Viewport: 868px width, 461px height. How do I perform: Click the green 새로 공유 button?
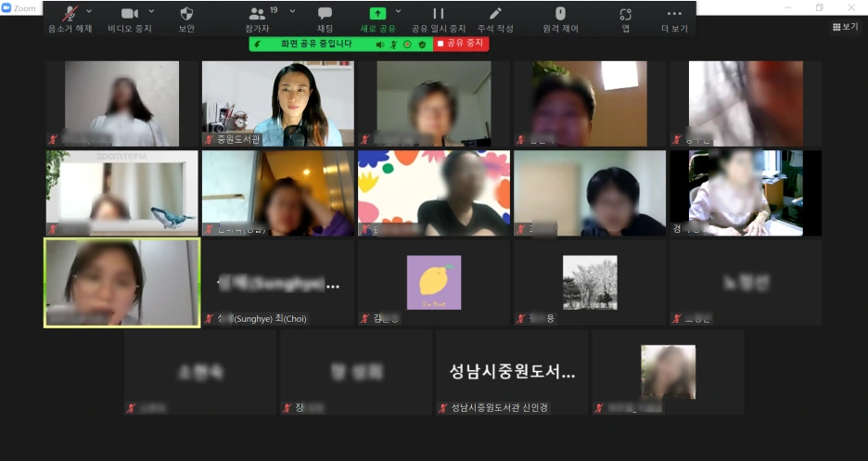tap(377, 19)
